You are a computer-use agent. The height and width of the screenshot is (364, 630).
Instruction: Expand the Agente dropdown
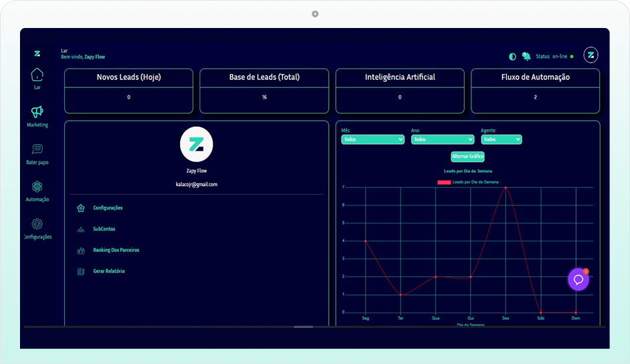[x=501, y=139]
